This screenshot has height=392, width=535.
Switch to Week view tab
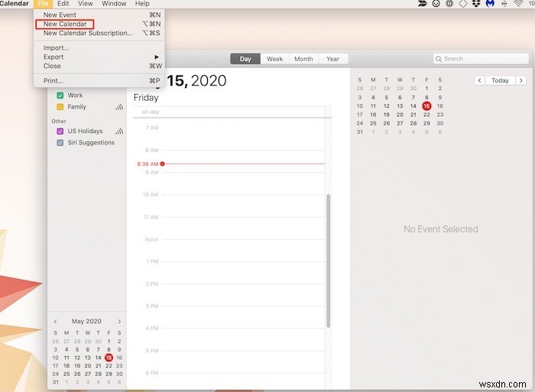(274, 59)
